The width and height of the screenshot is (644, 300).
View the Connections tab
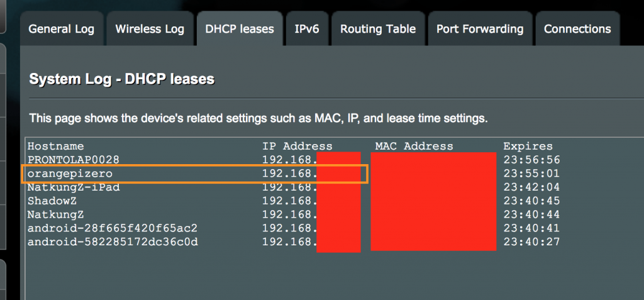point(577,29)
